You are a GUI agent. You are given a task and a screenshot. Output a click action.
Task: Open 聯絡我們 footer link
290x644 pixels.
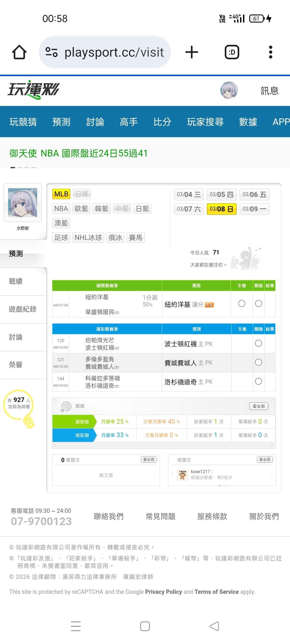coord(108,516)
